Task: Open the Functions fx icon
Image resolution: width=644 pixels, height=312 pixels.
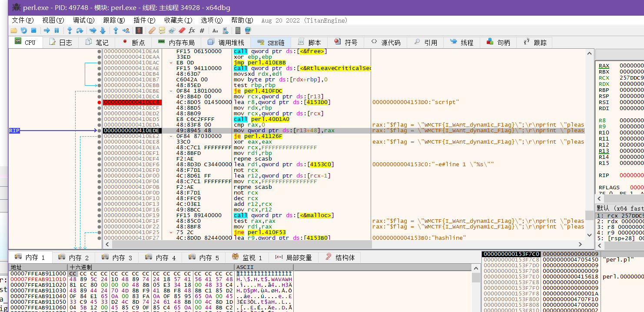Action: click(x=192, y=30)
